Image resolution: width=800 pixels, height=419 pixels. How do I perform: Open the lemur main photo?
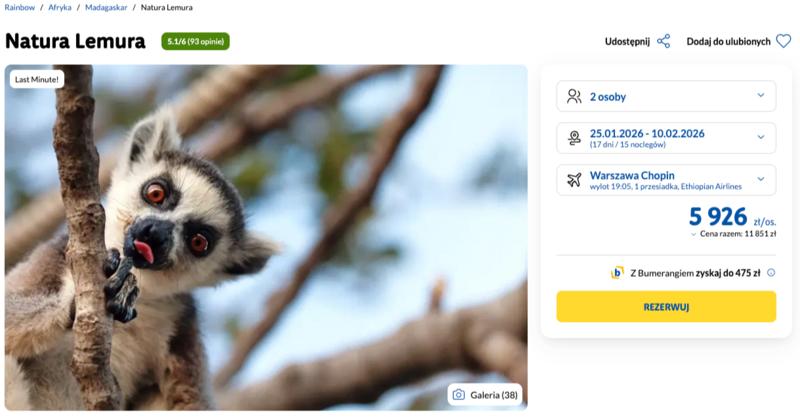tap(266, 238)
